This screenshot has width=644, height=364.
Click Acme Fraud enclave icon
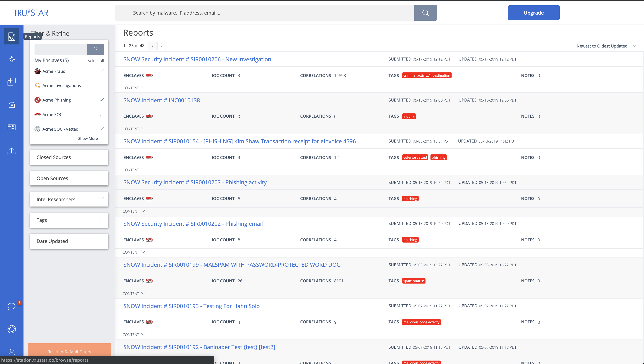[38, 71]
